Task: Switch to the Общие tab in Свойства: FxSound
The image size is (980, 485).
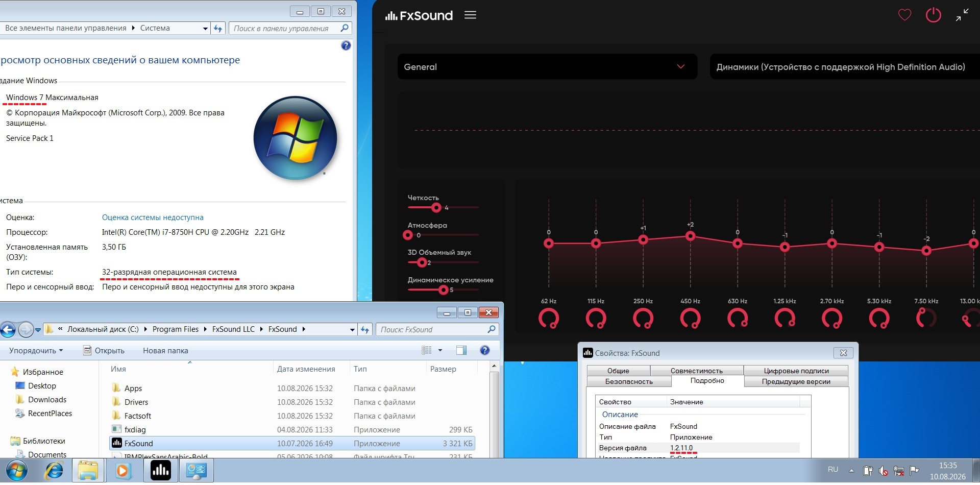Action: pos(618,371)
